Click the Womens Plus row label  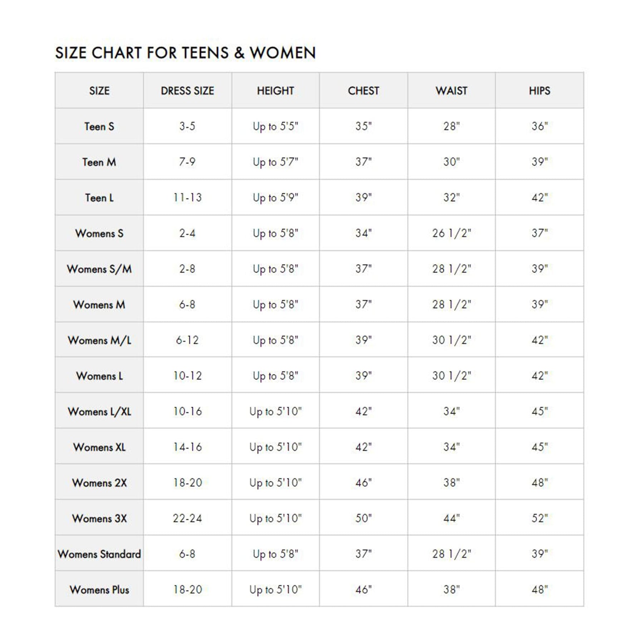pos(99,590)
